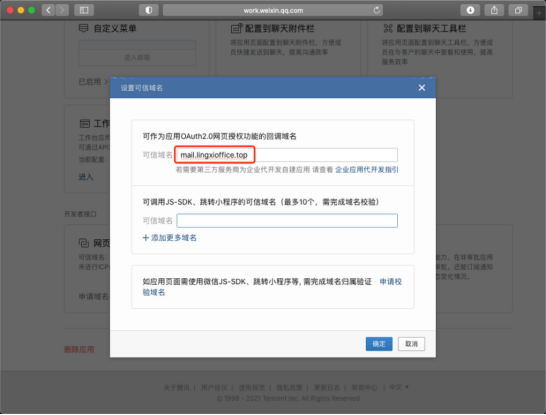Confirm with the 确定 button
Image resolution: width=546 pixels, height=415 pixels.
379,344
